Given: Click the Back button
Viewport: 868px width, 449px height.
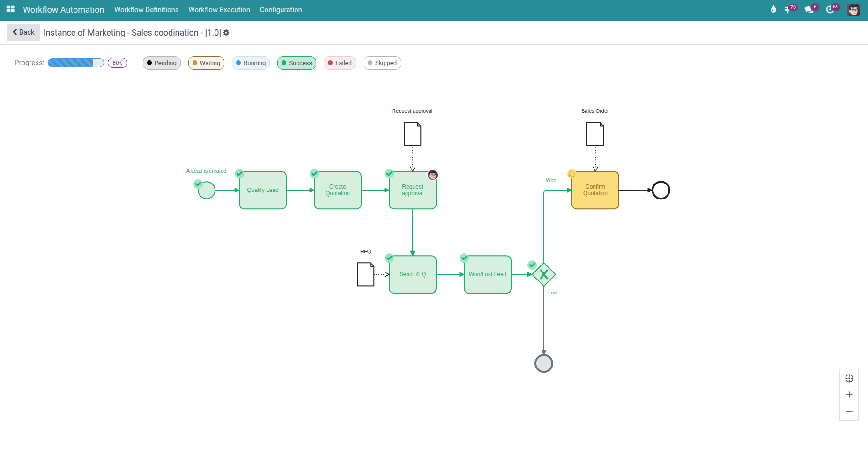Looking at the screenshot, I should click(23, 32).
